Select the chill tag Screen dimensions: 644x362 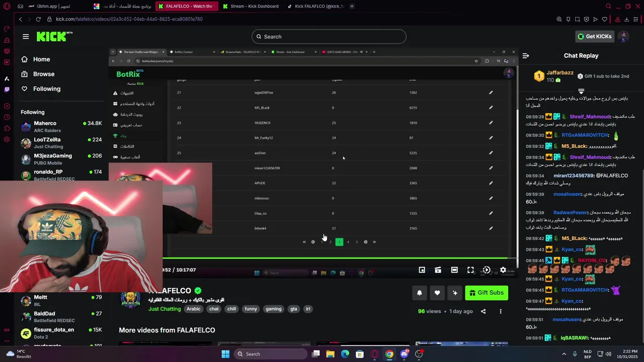tap(231, 309)
